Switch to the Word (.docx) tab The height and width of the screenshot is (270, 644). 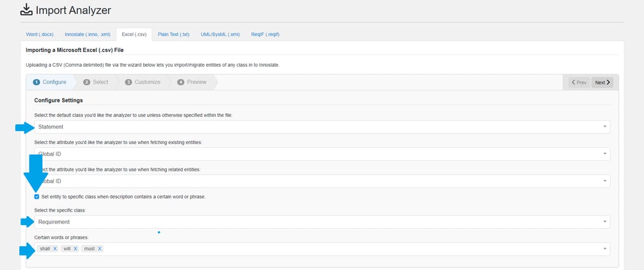pyautogui.click(x=40, y=34)
